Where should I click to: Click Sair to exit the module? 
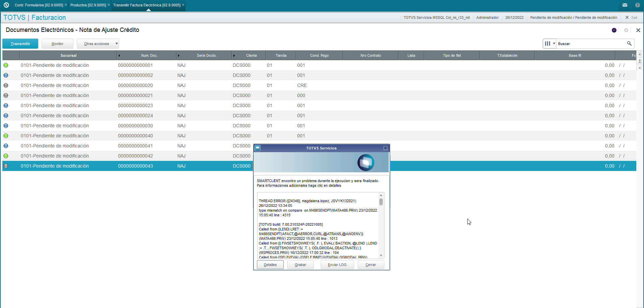click(x=631, y=17)
